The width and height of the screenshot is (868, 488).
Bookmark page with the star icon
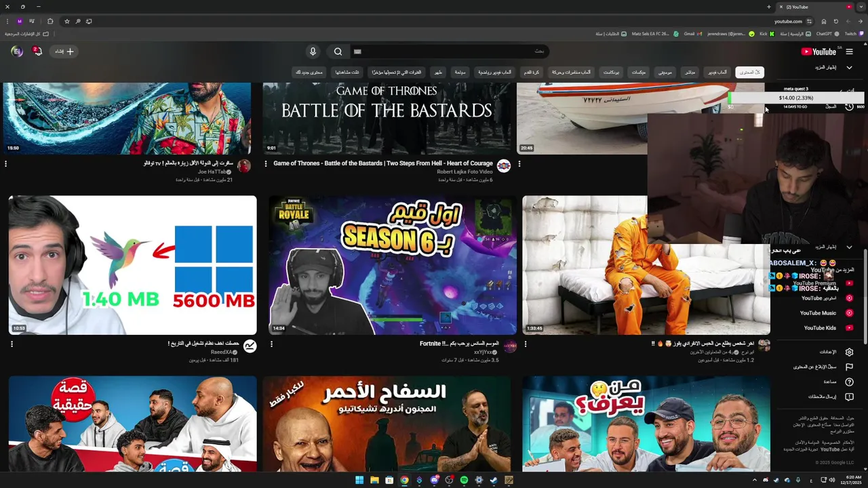[67, 21]
